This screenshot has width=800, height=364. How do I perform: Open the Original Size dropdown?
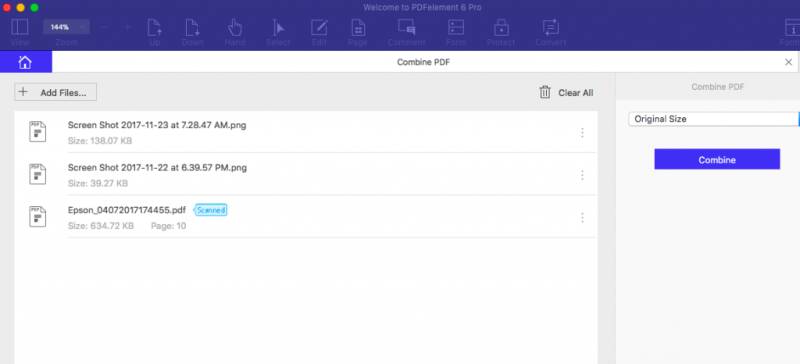click(714, 119)
